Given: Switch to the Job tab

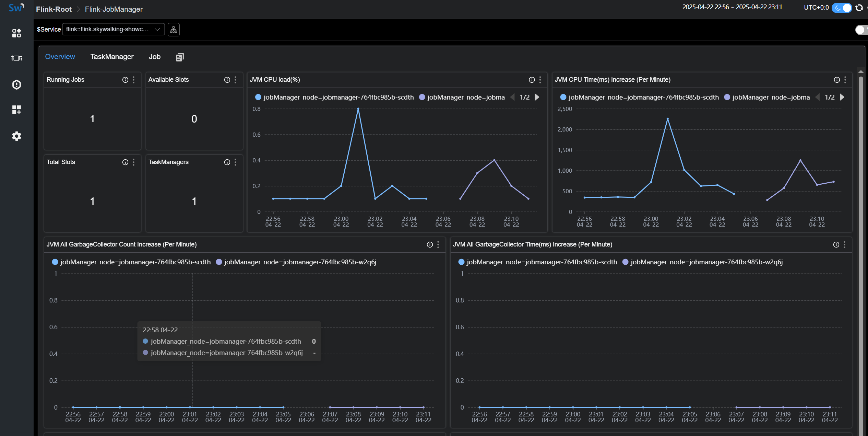Looking at the screenshot, I should click(154, 57).
